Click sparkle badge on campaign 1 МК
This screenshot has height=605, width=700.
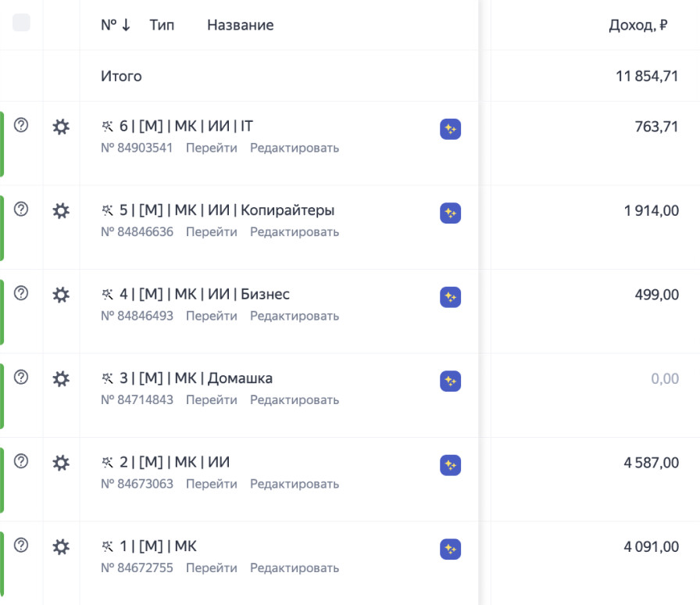tap(450, 549)
